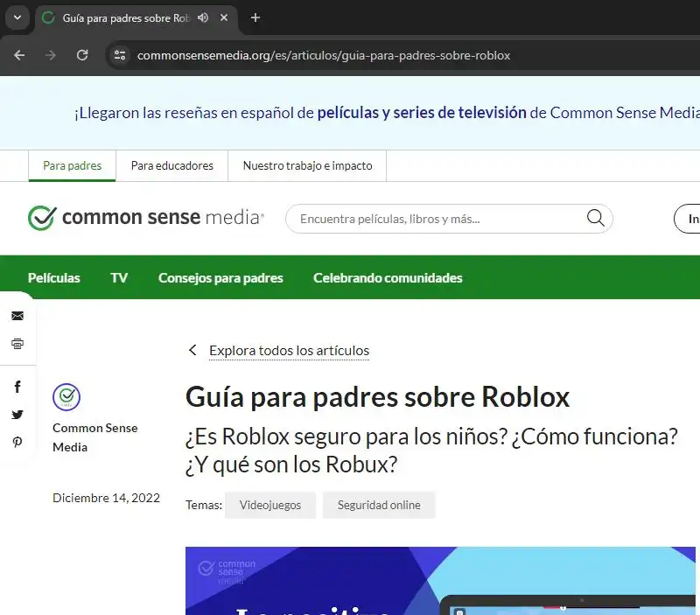Open the Películas menu
The width and height of the screenshot is (700, 615).
pos(54,277)
